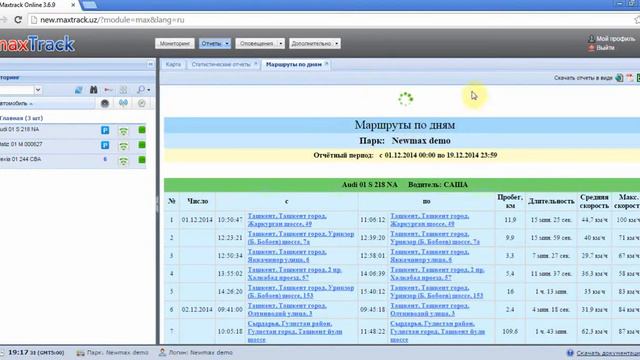
Task: Click the dark round status column header icon
Action: (x=105, y=104)
